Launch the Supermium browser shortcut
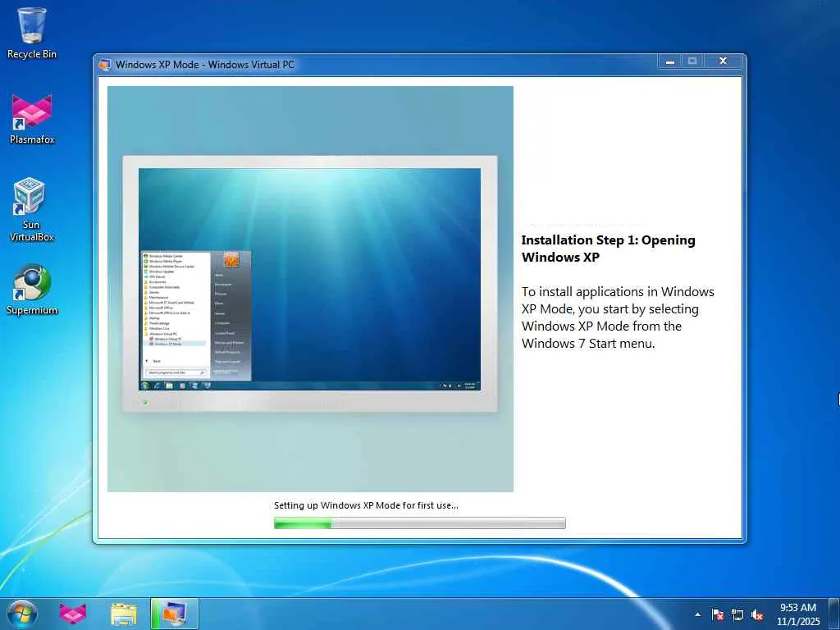840x630 pixels. (32, 290)
